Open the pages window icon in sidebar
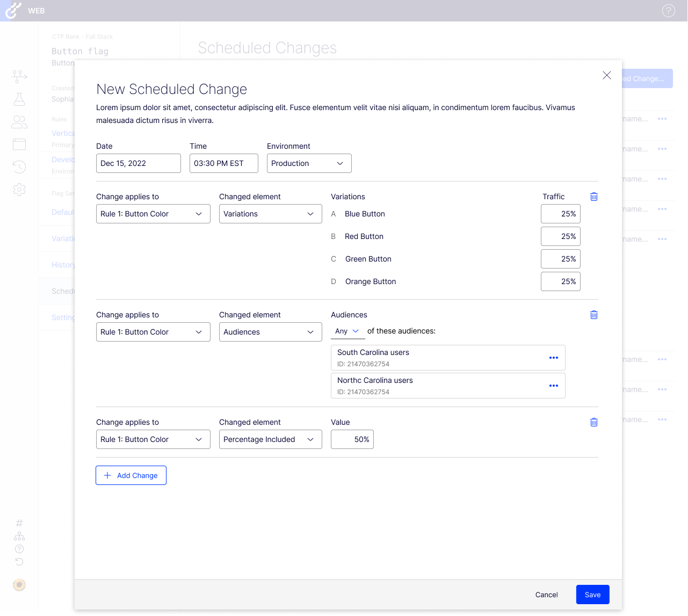 pyautogui.click(x=19, y=144)
